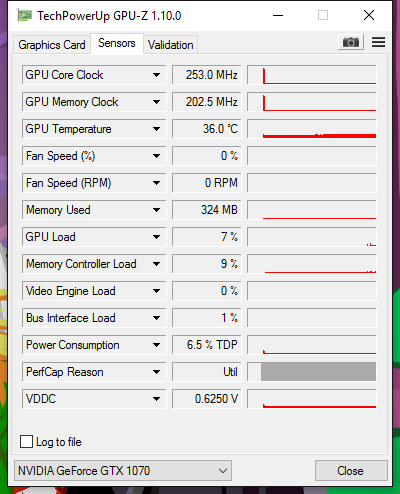Switch to the Validation tab
Viewport: 400px width, 494px height.
coord(171,45)
